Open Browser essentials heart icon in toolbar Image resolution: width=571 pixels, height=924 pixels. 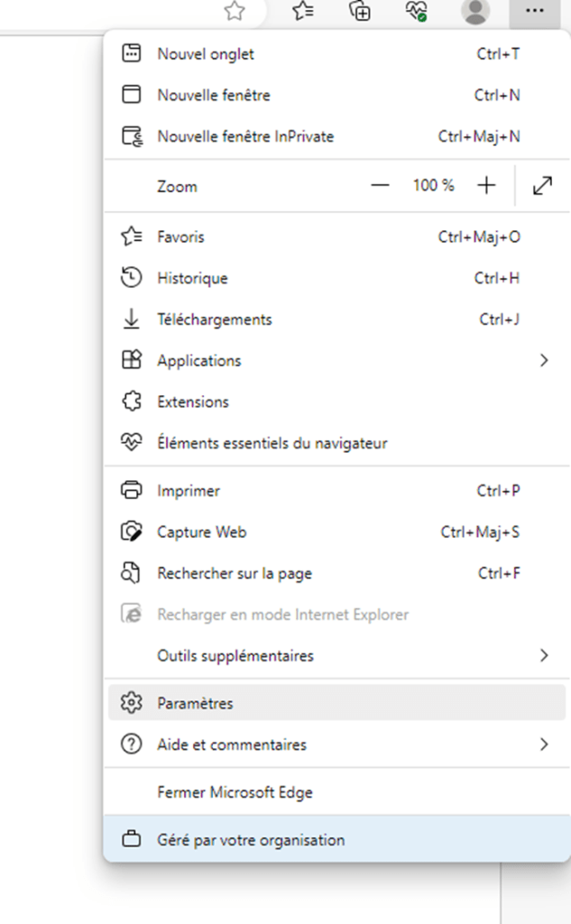[x=416, y=11]
